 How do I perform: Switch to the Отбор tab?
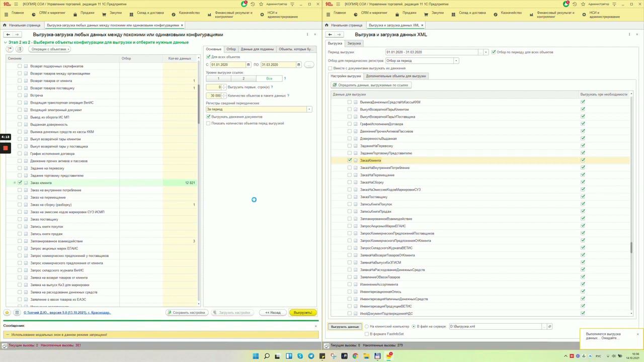pyautogui.click(x=231, y=49)
